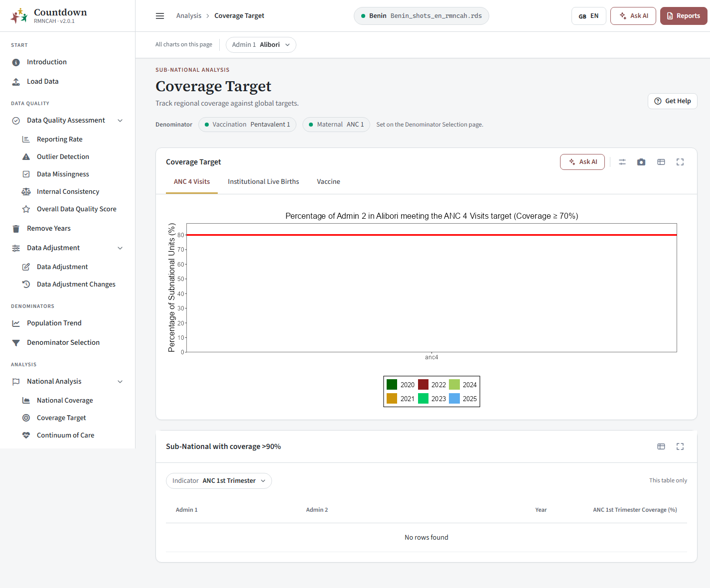This screenshot has height=588, width=710.
Task: Click top bar Ask AI button
Action: pyautogui.click(x=633, y=16)
